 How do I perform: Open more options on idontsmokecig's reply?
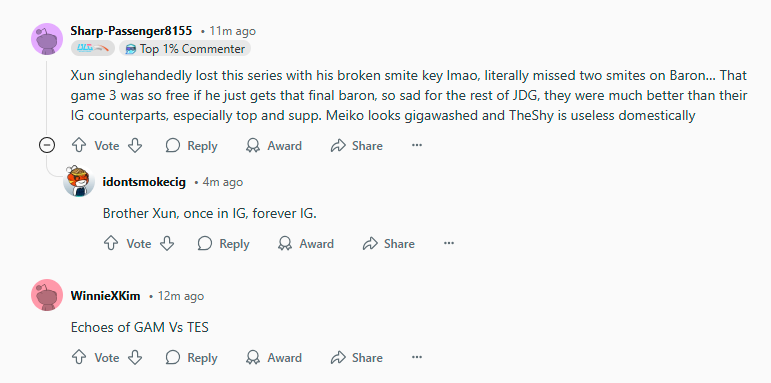point(448,243)
